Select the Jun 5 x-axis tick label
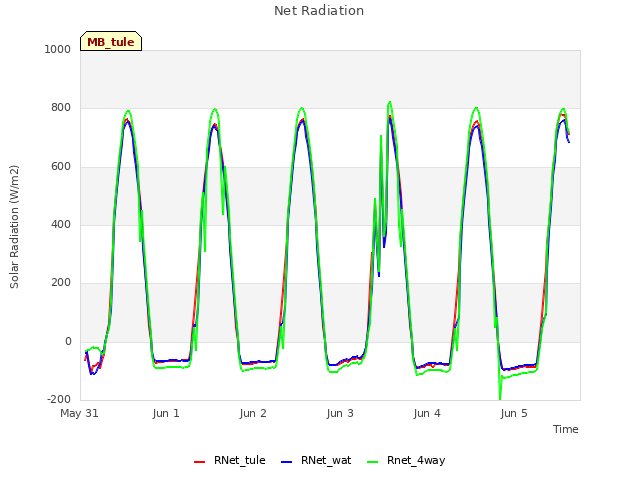The width and height of the screenshot is (640, 480). pyautogui.click(x=514, y=413)
